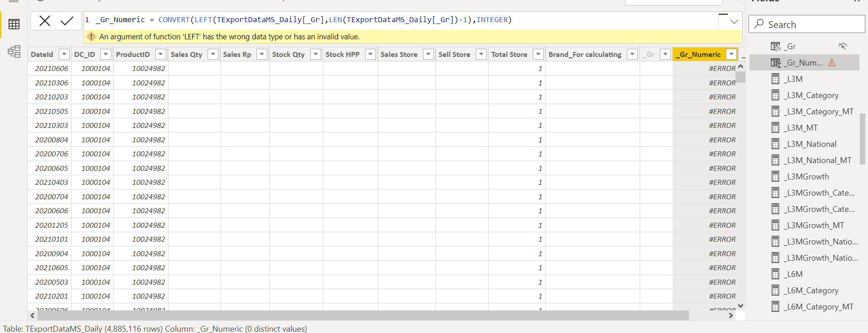Click inside the DAX formula editor
Image resolution: width=868 pixels, height=333 pixels.
[401, 20]
